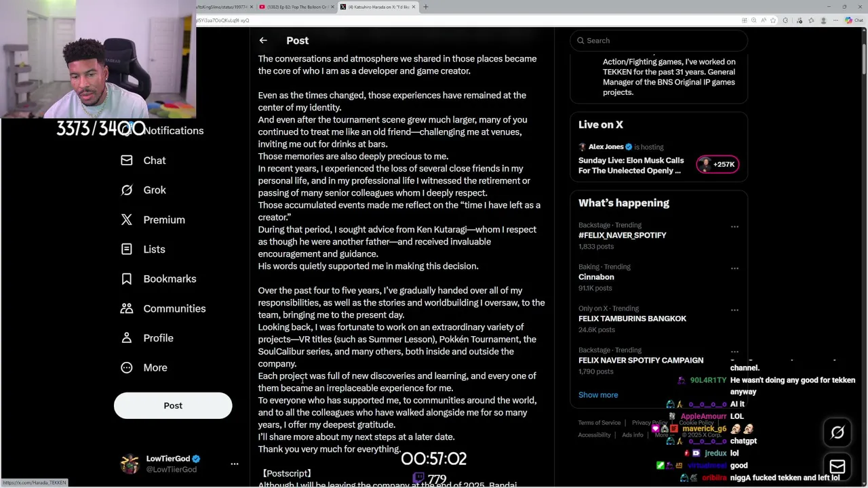
Task: Click the '91.1K posts' count
Action: point(595,288)
